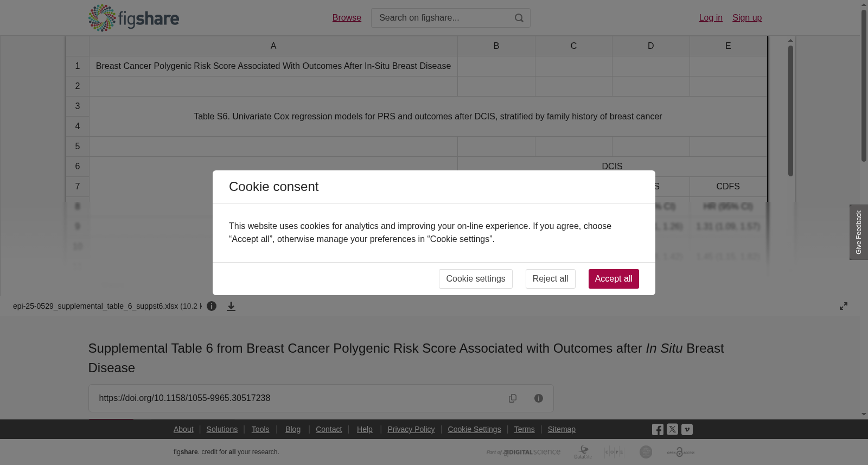The width and height of the screenshot is (868, 465).
Task: Click the Log in link
Action: (x=711, y=18)
